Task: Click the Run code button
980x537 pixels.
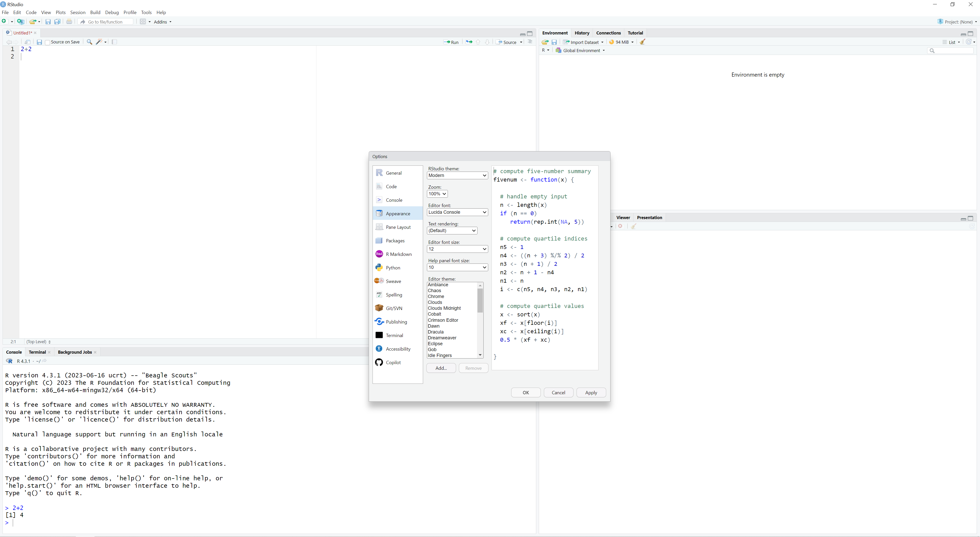Action: 451,42
